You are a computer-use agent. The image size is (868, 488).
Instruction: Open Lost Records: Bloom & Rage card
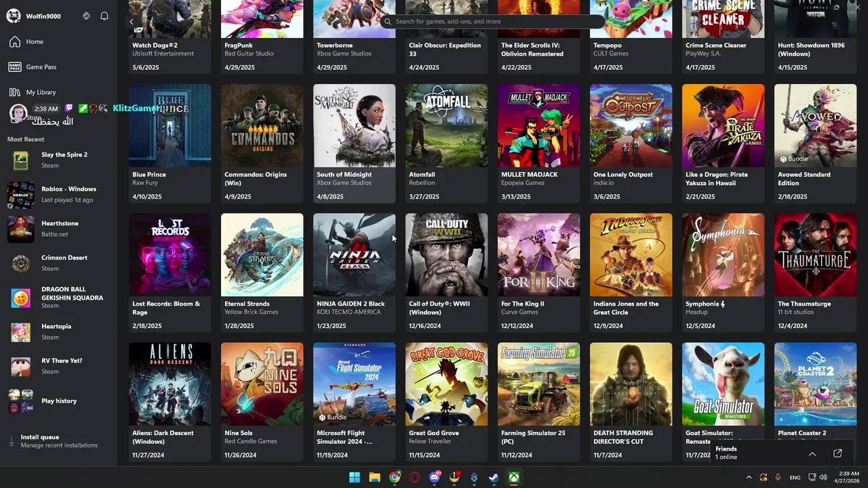click(170, 273)
